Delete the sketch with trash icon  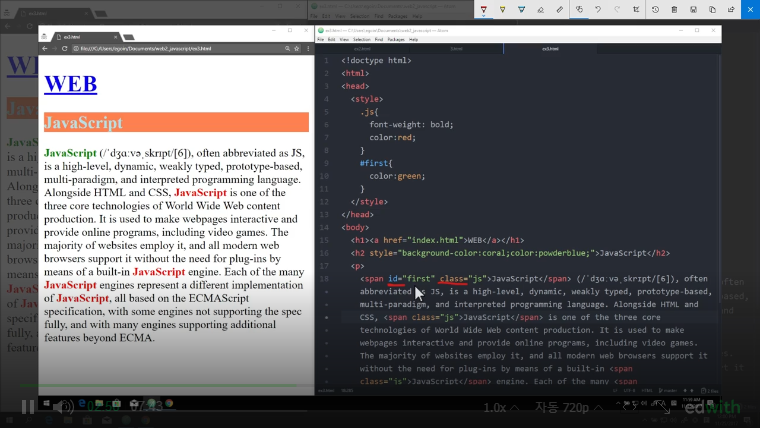click(674, 10)
